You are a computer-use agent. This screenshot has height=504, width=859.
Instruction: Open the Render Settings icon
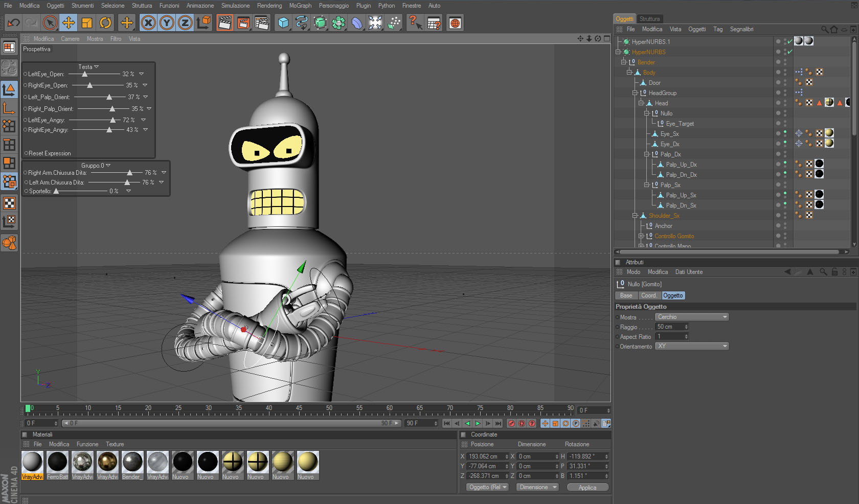(262, 23)
